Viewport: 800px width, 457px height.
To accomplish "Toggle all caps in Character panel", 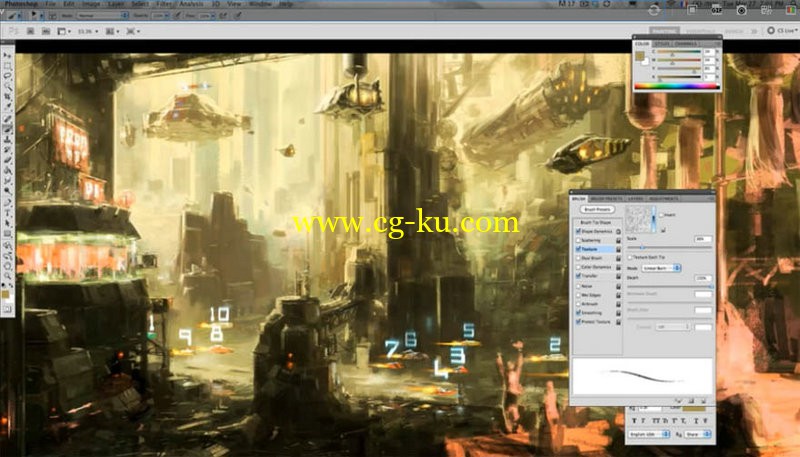I will click(x=656, y=421).
